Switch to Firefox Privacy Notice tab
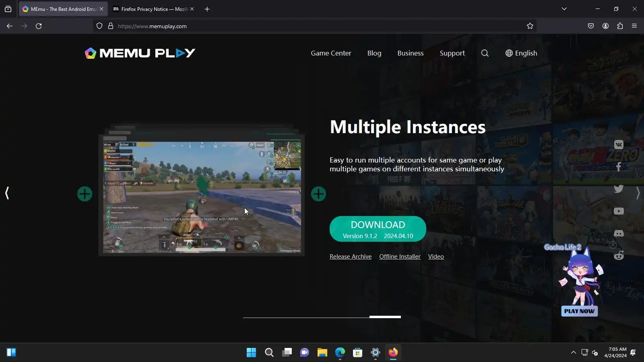The height and width of the screenshot is (362, 644). [x=153, y=9]
